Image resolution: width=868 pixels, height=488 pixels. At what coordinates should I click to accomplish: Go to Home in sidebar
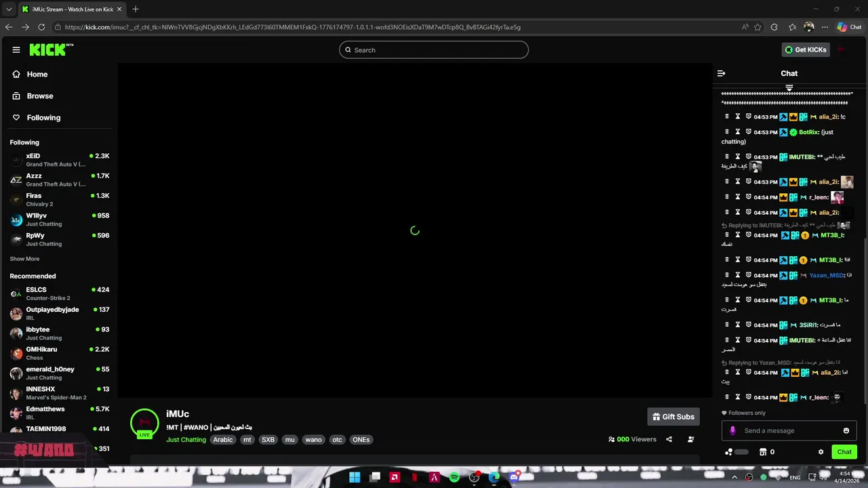coord(30,74)
